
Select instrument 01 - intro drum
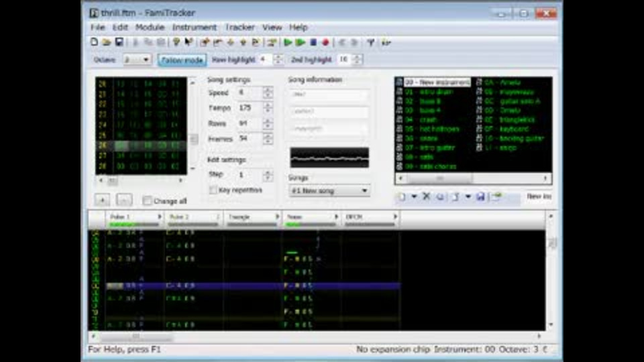(x=429, y=92)
